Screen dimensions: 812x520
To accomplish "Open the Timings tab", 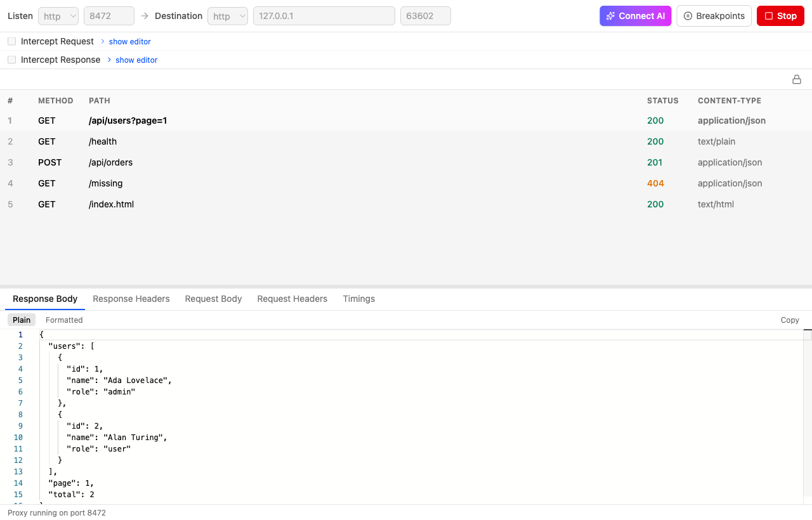I will pos(359,299).
